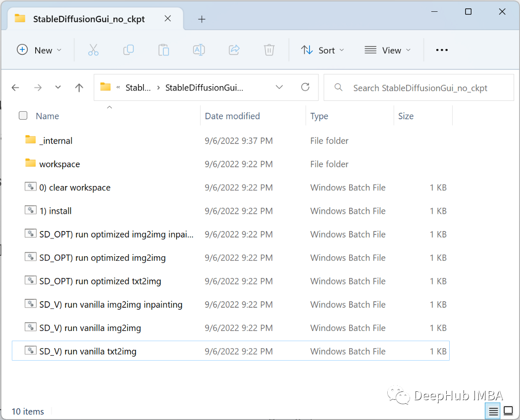Click the _internal folder icon
This screenshot has height=420, width=520.
tap(31, 140)
